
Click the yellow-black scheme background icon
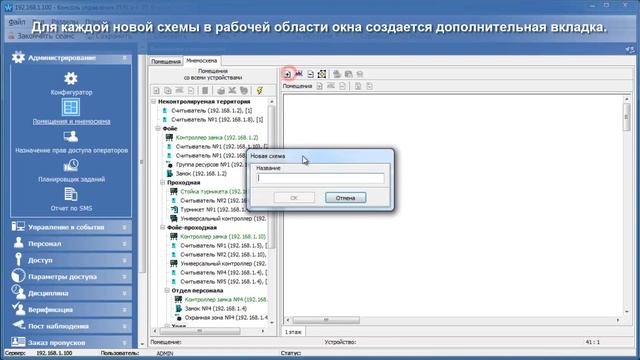coord(322,74)
